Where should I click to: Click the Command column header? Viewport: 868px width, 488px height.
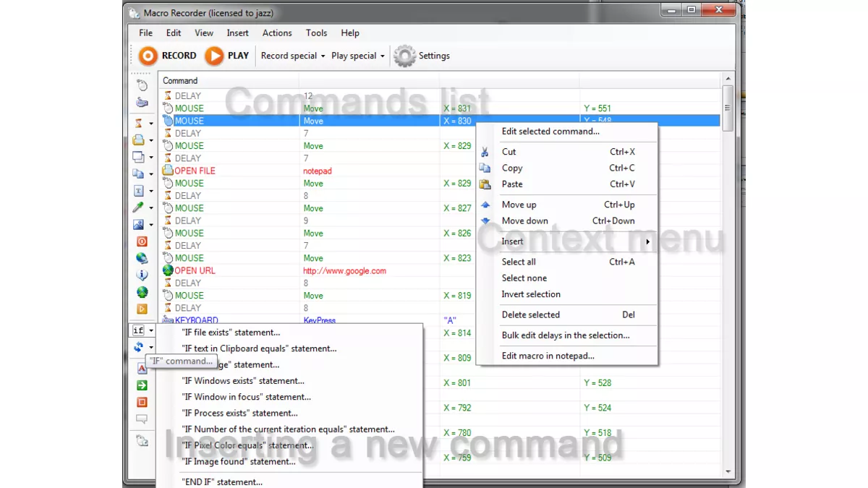tap(229, 80)
